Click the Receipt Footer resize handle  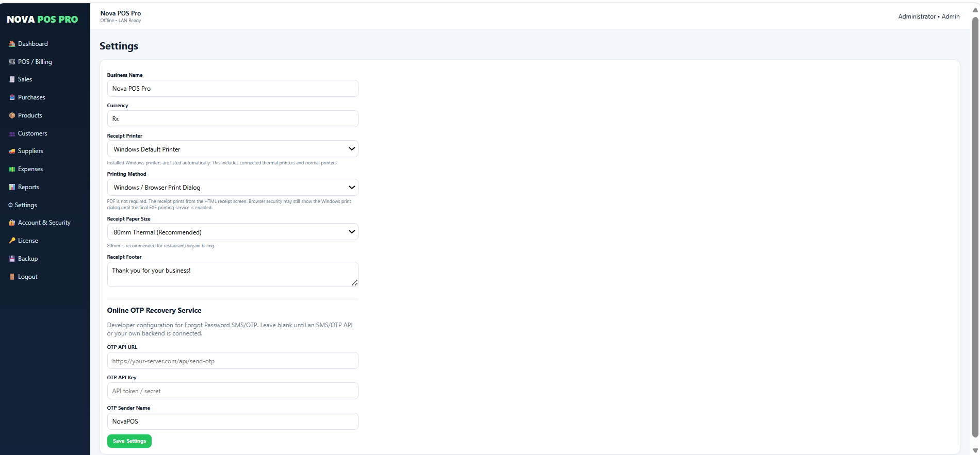tap(354, 283)
